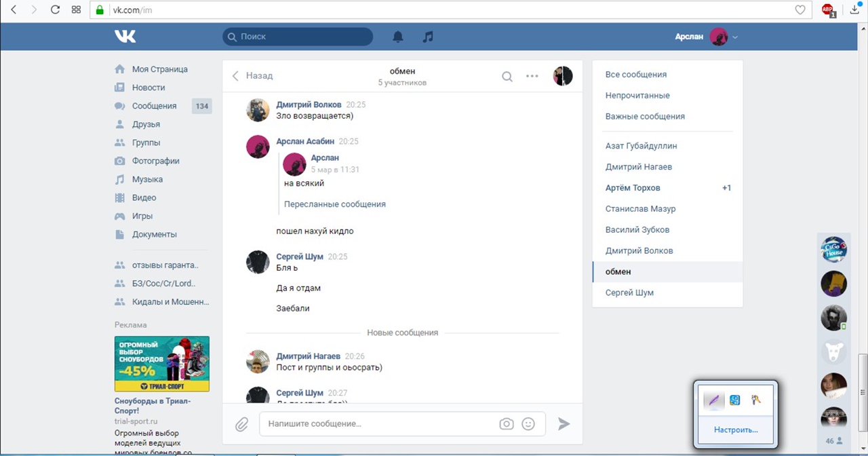The width and height of the screenshot is (868, 456).
Task: Click the search magnifier in chat header
Action: tap(507, 76)
